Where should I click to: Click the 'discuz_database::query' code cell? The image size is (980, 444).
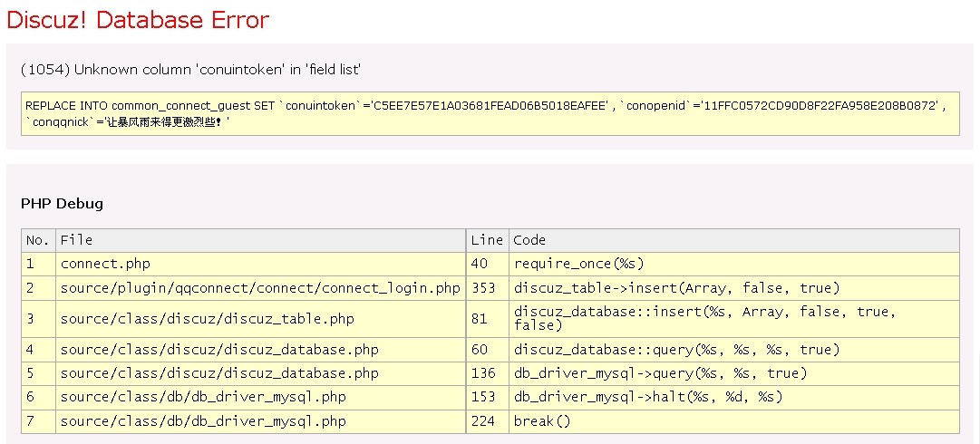click(676, 350)
